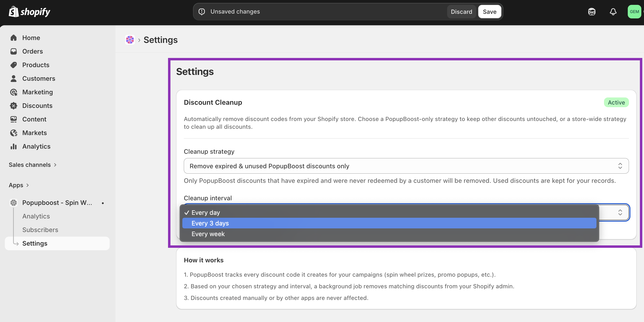Open Subscribers under Popupboost
This screenshot has height=322, width=644.
pos(40,230)
